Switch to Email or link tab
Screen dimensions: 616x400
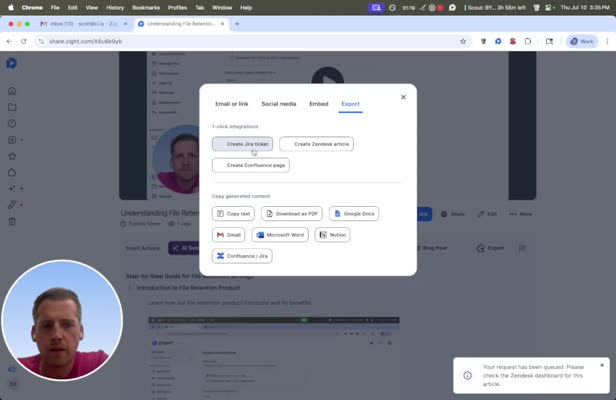point(232,104)
